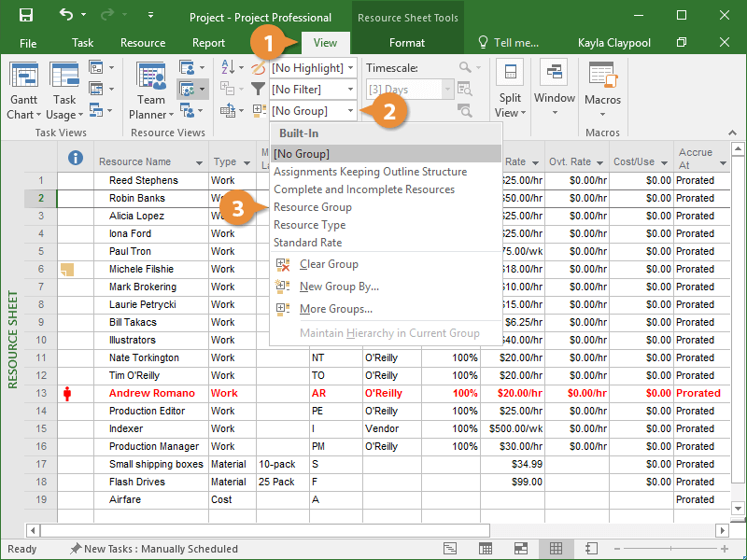This screenshot has height=560, width=747.
Task: Open the No Filter dropdown
Action: click(350, 90)
